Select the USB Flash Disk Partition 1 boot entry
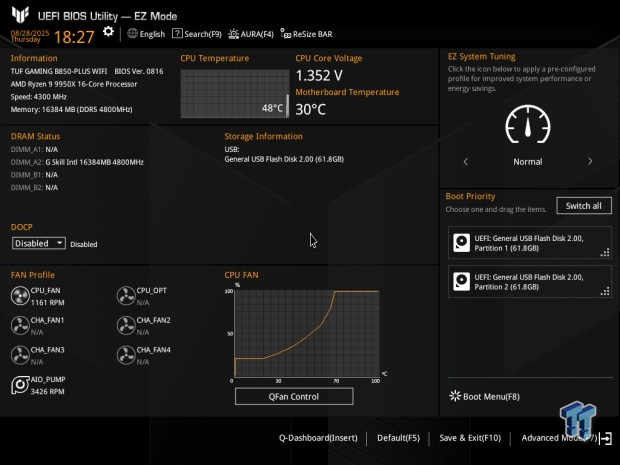Screen dimensions: 620x465 [529, 243]
